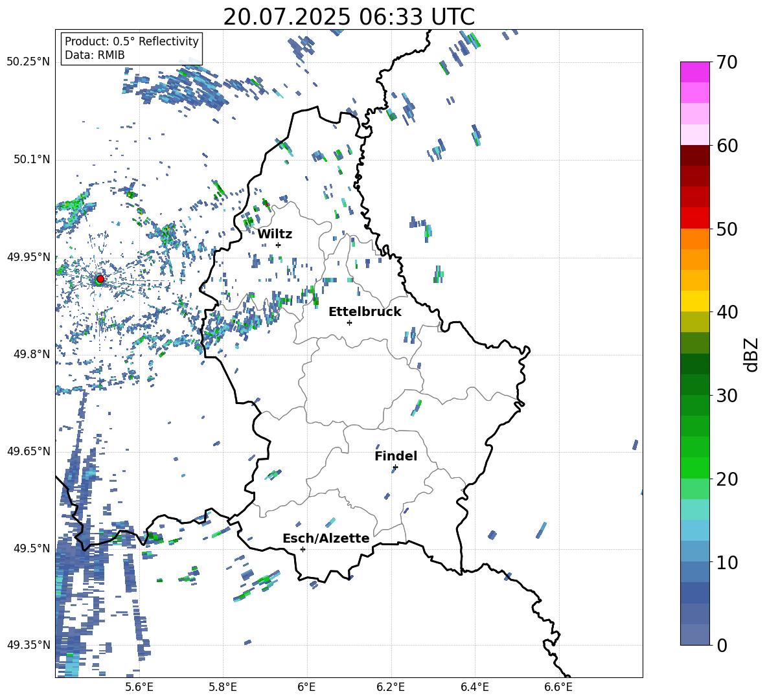The width and height of the screenshot is (767, 700).
Task: Click the latitude label 49.65°N
Action: [x=29, y=451]
